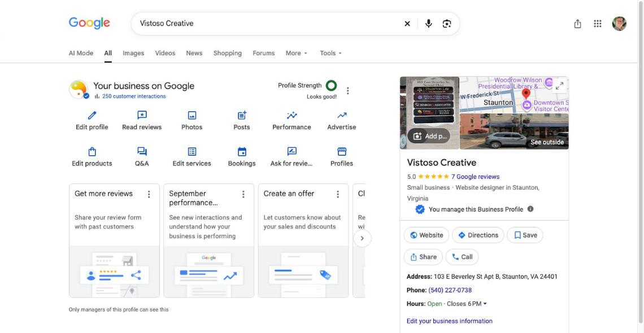Open three-dot menu beside Profile Strength

click(x=347, y=91)
